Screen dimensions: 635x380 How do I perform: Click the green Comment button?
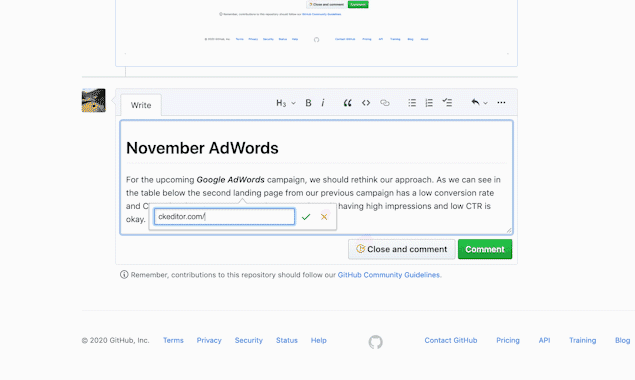[x=485, y=249]
